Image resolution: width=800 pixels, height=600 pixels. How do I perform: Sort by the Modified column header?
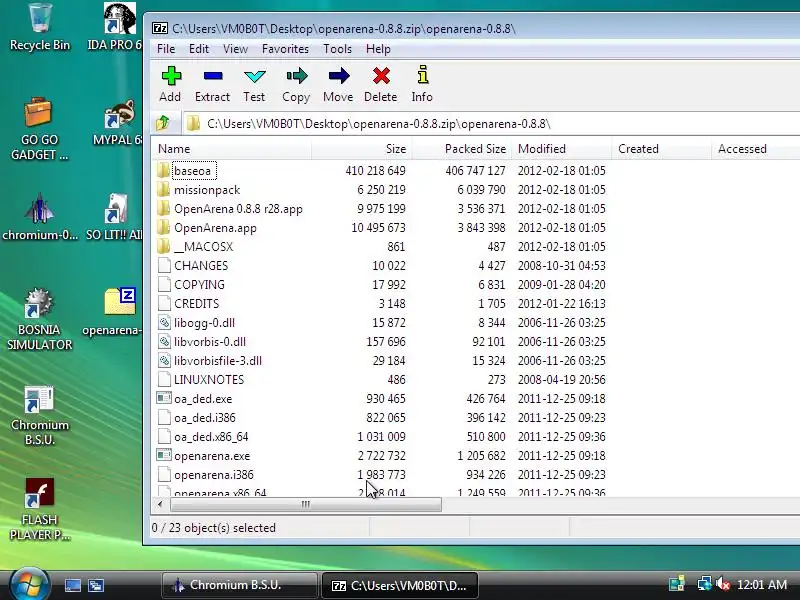coord(561,149)
